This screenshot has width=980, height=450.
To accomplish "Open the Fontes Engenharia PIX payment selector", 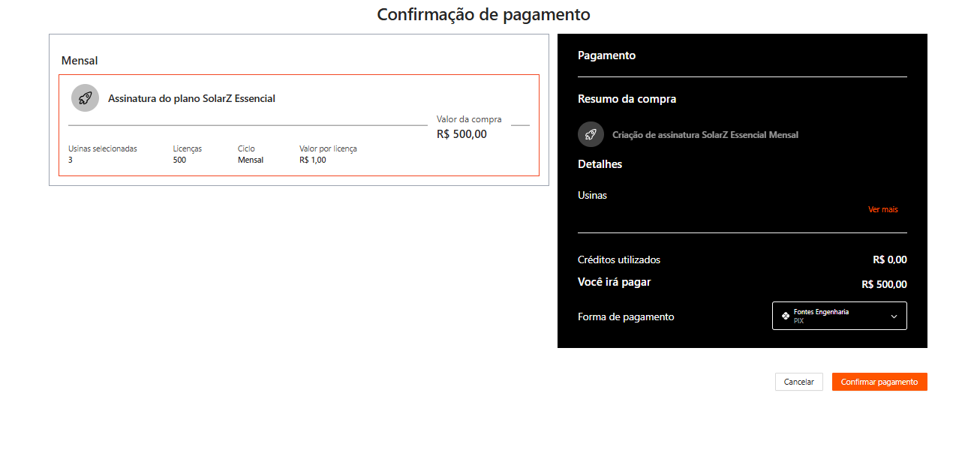I will point(840,316).
